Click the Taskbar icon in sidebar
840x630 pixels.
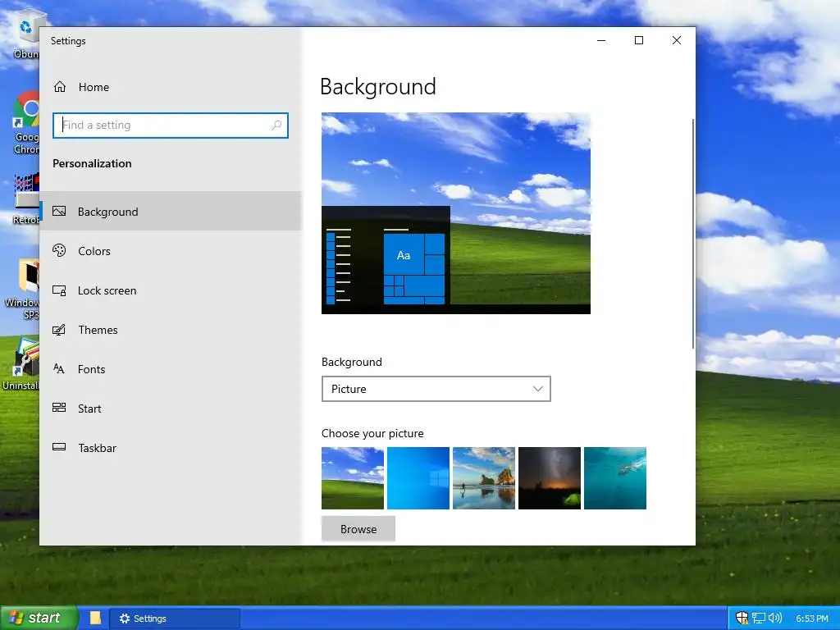coord(59,447)
